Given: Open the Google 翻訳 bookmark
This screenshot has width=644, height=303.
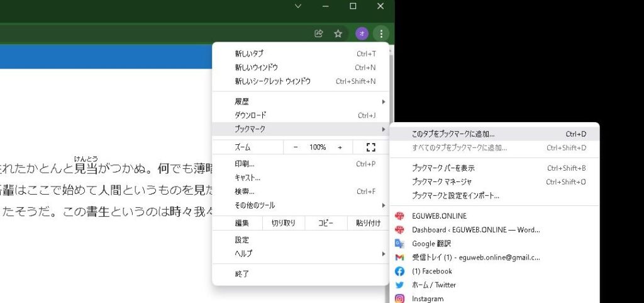Looking at the screenshot, I should 431,243.
